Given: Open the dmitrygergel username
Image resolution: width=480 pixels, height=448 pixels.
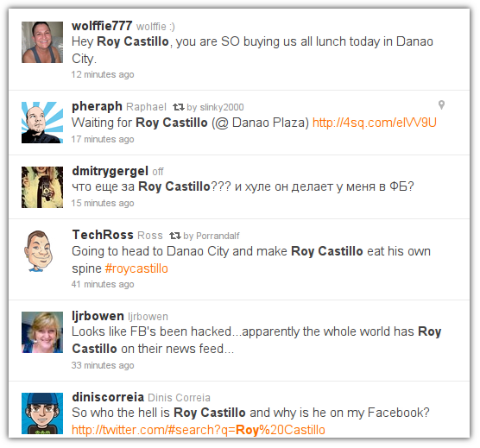Looking at the screenshot, I should (111, 171).
